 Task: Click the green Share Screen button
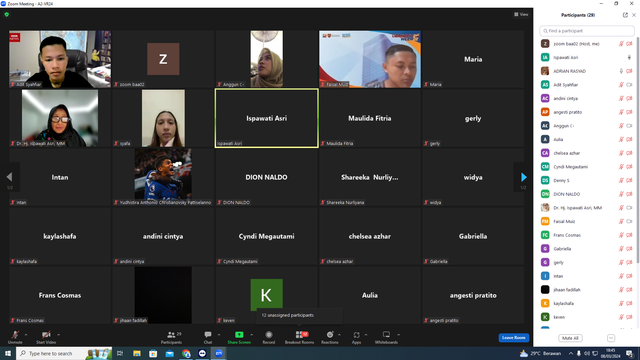(x=239, y=337)
